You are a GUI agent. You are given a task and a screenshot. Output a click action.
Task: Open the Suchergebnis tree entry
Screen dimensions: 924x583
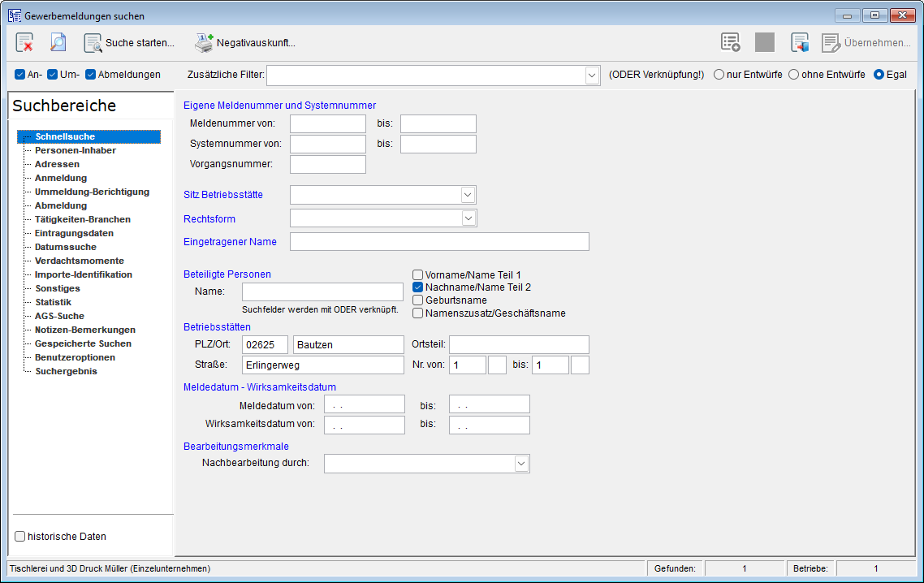[x=66, y=371]
